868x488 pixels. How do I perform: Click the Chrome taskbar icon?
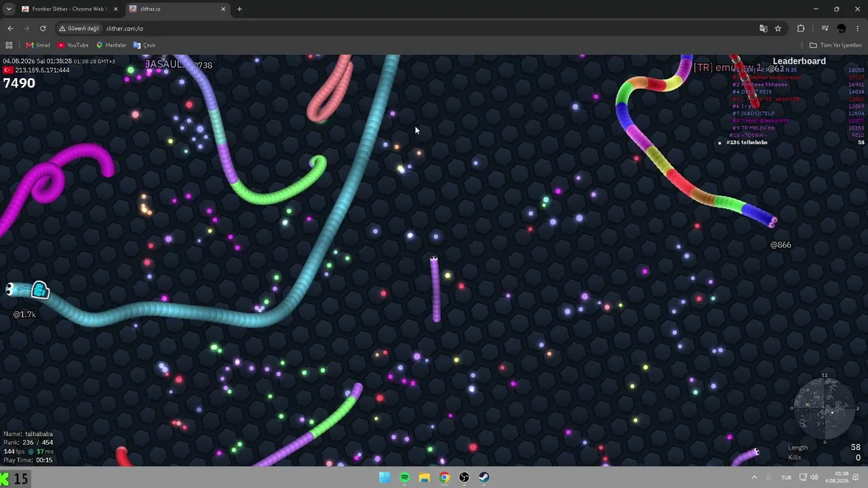(444, 477)
